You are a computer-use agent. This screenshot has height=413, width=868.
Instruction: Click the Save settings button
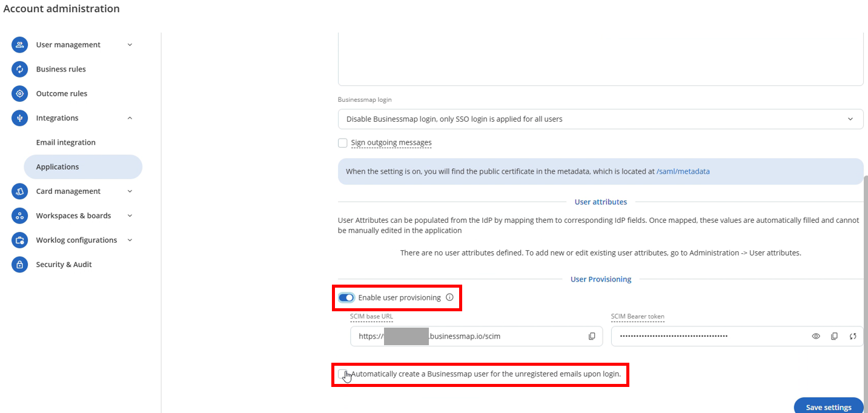(x=829, y=407)
